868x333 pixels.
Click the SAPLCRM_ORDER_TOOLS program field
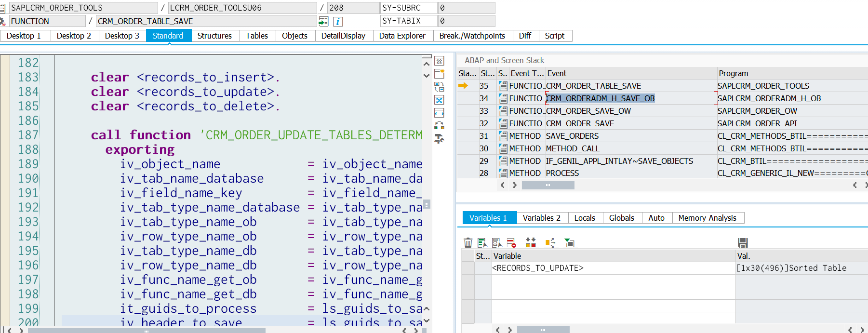point(83,8)
